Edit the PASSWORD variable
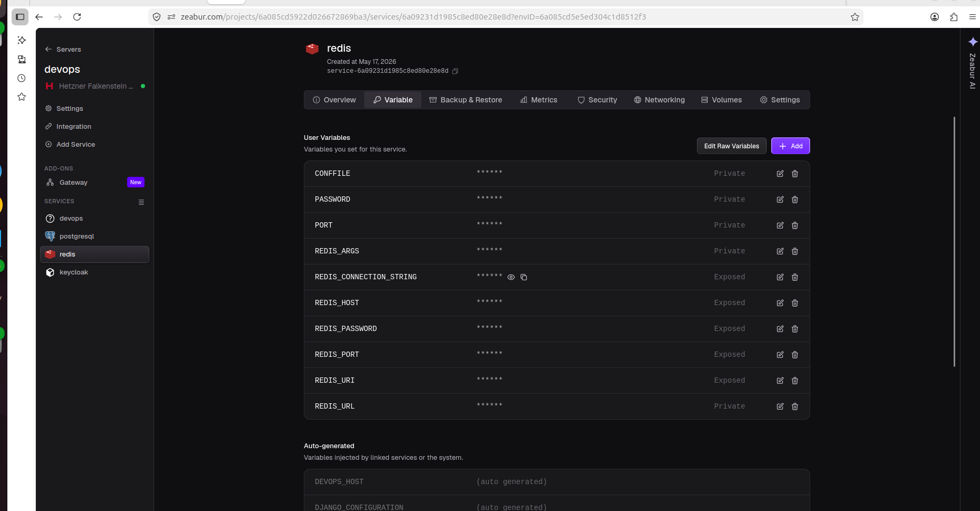This screenshot has width=980, height=511. coord(780,200)
